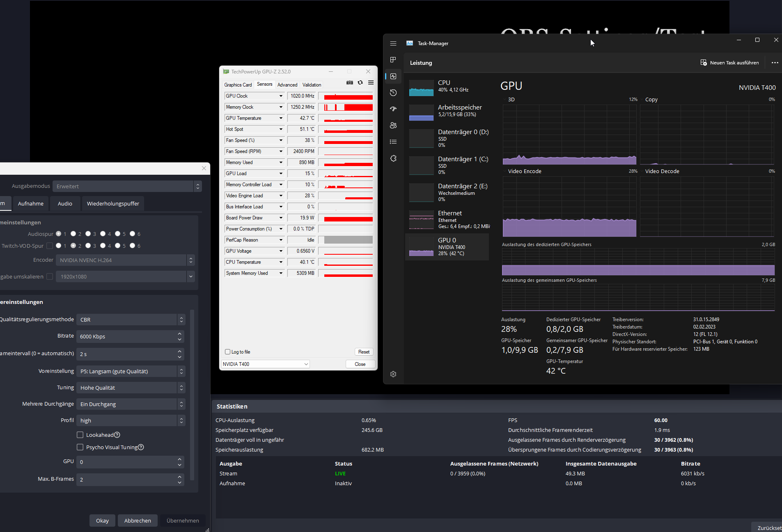Open the Audio tab in OBS output settings
The height and width of the screenshot is (532, 782).
[x=65, y=203]
